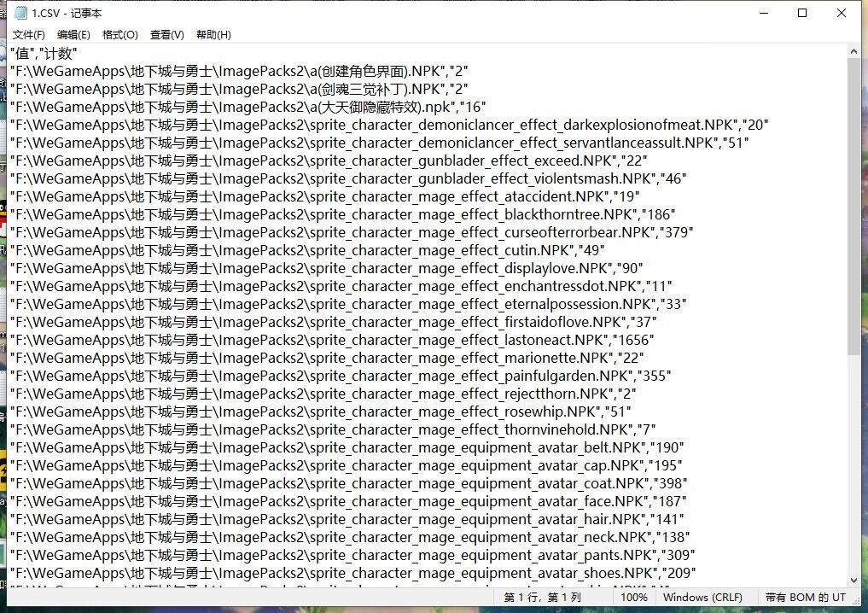The image size is (868, 613).
Task: Click the line with a(大天御隐藏特效).npk
Action: point(248,107)
